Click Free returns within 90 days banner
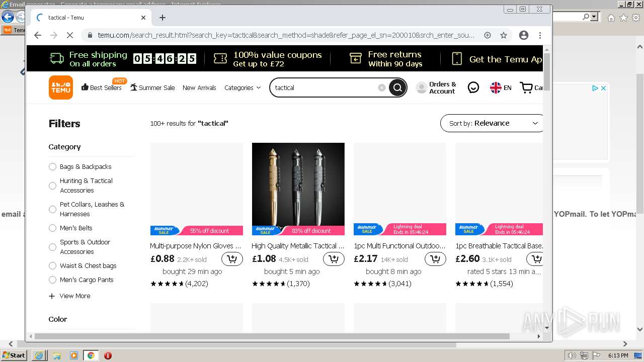The height and width of the screenshot is (362, 644). pyautogui.click(x=386, y=59)
